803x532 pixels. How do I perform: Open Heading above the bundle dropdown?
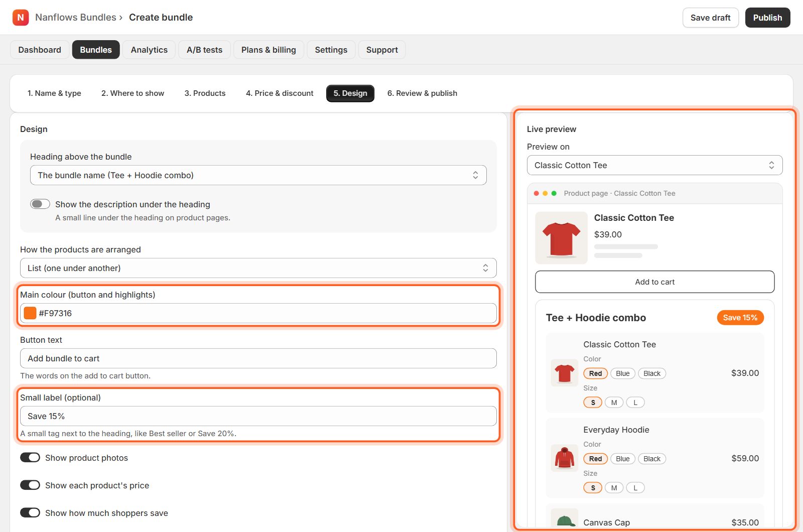coord(258,175)
